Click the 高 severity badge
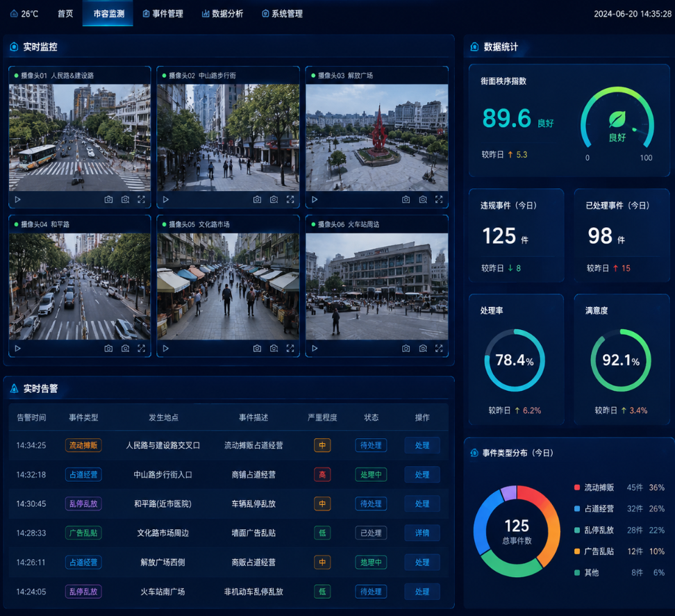This screenshot has height=616, width=675. (322, 475)
